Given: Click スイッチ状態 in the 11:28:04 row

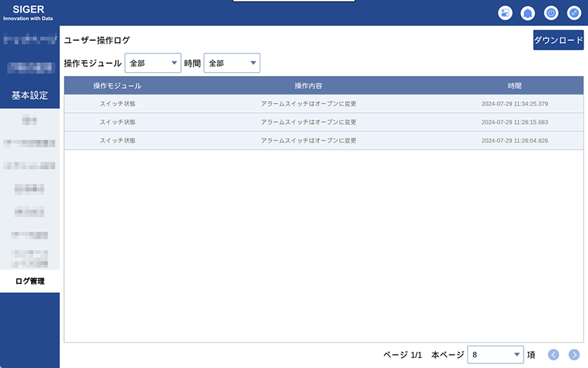Looking at the screenshot, I should (118, 141).
